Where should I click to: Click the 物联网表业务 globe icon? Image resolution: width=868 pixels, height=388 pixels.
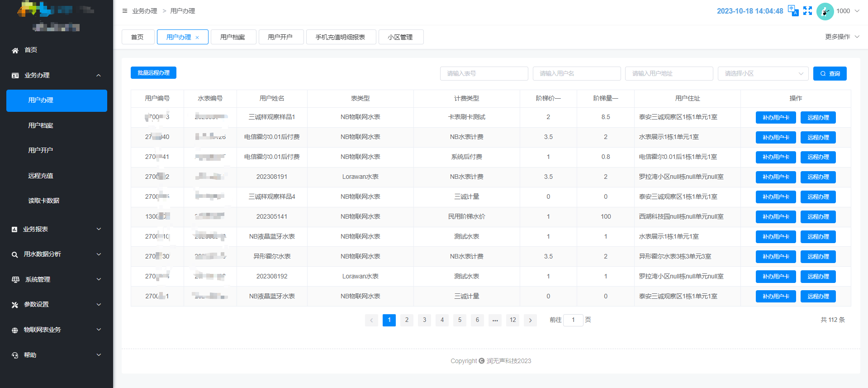coord(15,330)
